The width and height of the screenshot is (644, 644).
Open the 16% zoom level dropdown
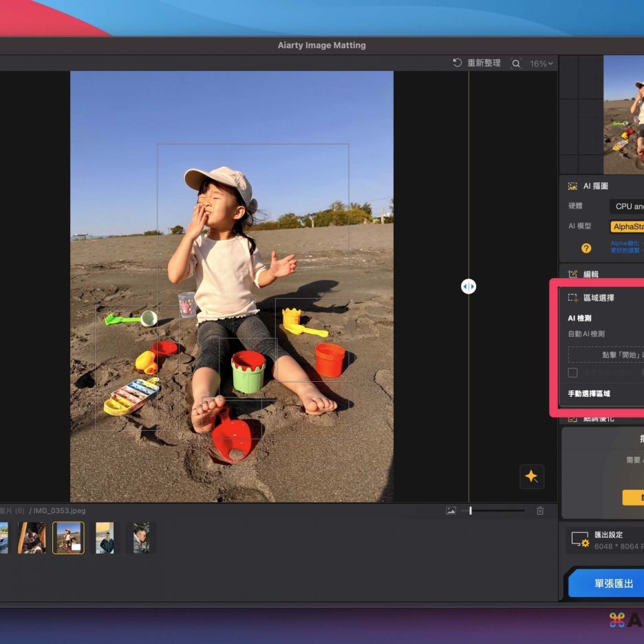[541, 63]
